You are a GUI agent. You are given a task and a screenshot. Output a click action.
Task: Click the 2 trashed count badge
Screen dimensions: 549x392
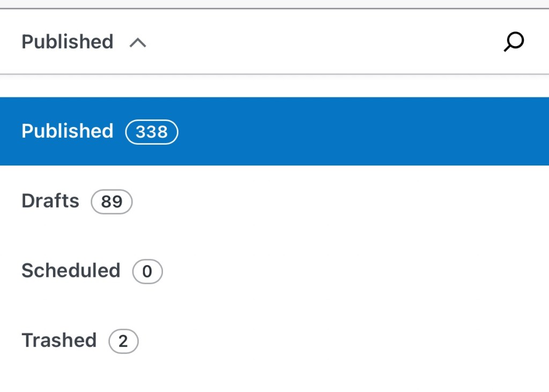pyautogui.click(x=123, y=341)
